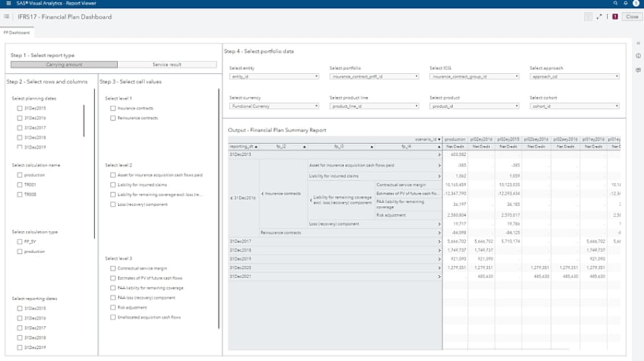
Task: Expand the 31Dec2015 row in the report
Action: click(439, 154)
